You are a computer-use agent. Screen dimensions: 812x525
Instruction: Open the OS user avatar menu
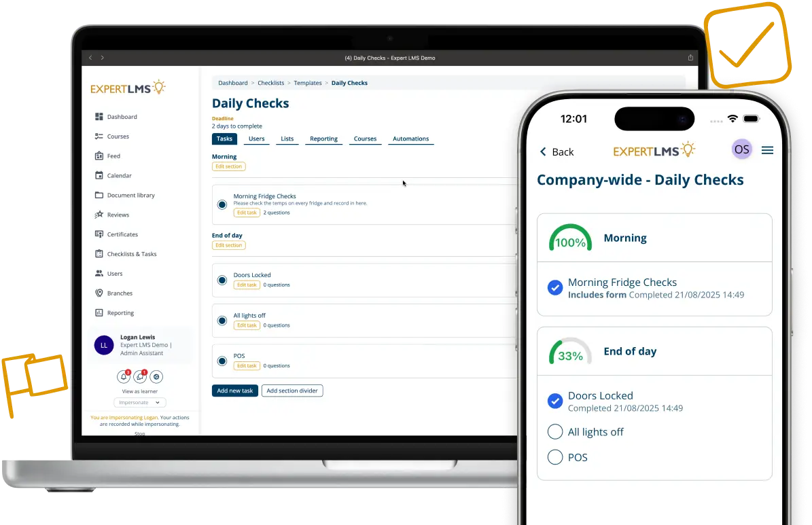pyautogui.click(x=741, y=149)
